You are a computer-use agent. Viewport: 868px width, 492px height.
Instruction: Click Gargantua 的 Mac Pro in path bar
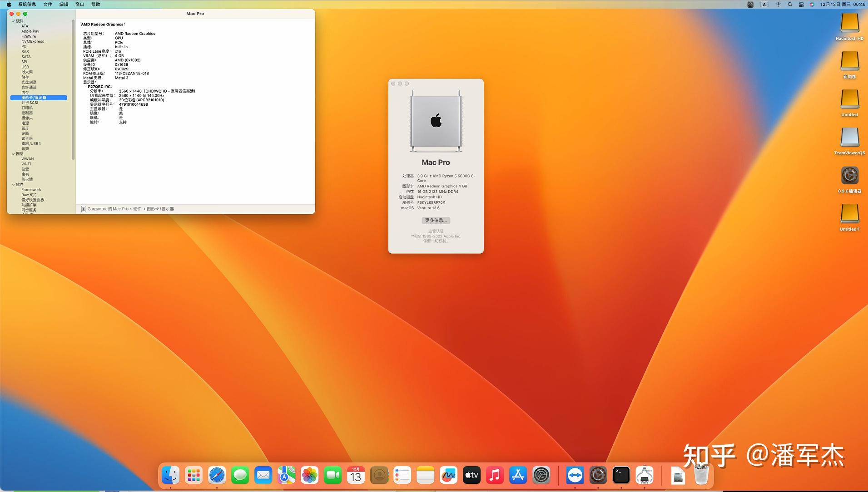point(108,209)
